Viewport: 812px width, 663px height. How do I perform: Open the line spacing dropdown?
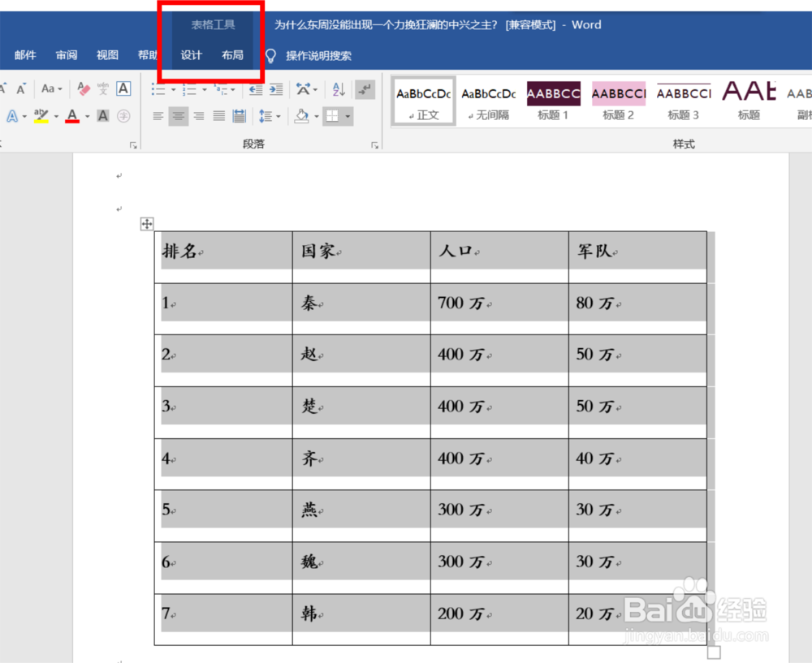point(278,116)
